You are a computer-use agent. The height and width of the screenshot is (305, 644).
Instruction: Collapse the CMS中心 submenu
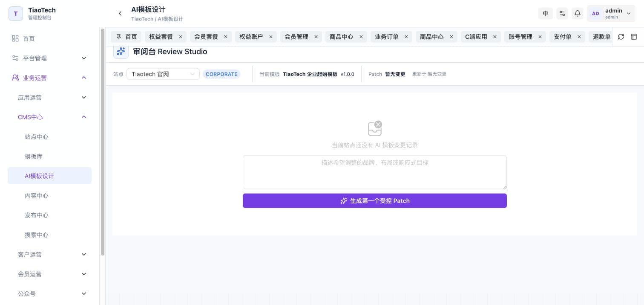pos(49,117)
